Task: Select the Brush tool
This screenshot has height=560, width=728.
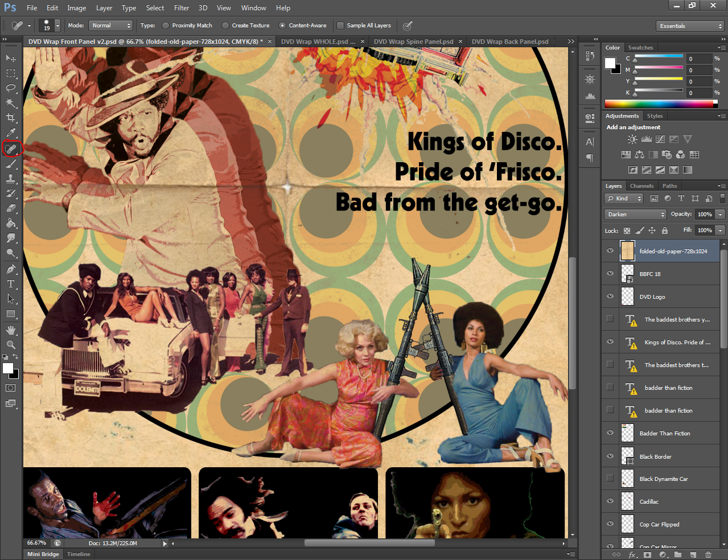Action: point(11,164)
